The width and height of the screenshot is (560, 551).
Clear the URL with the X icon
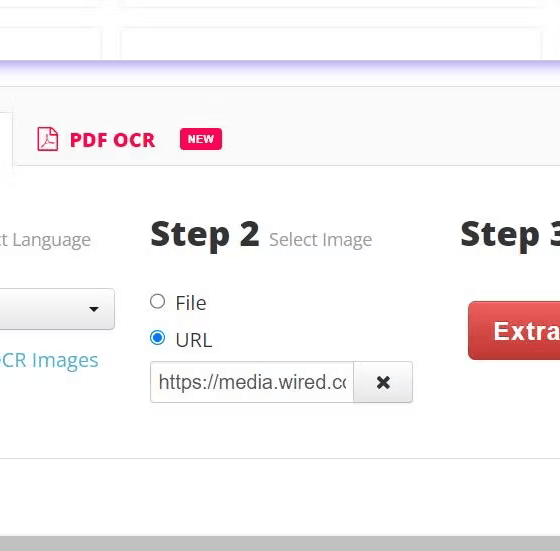383,382
